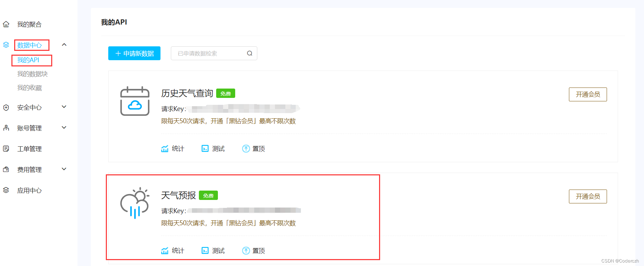Collapse the 数据中心 sidebar section

tap(64, 45)
